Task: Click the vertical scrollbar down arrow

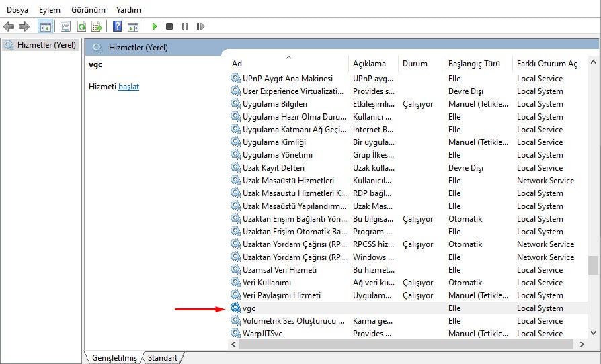Action: (x=594, y=333)
